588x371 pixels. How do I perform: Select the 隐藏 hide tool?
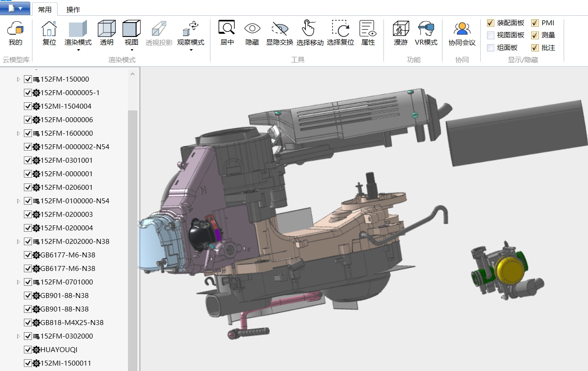252,32
